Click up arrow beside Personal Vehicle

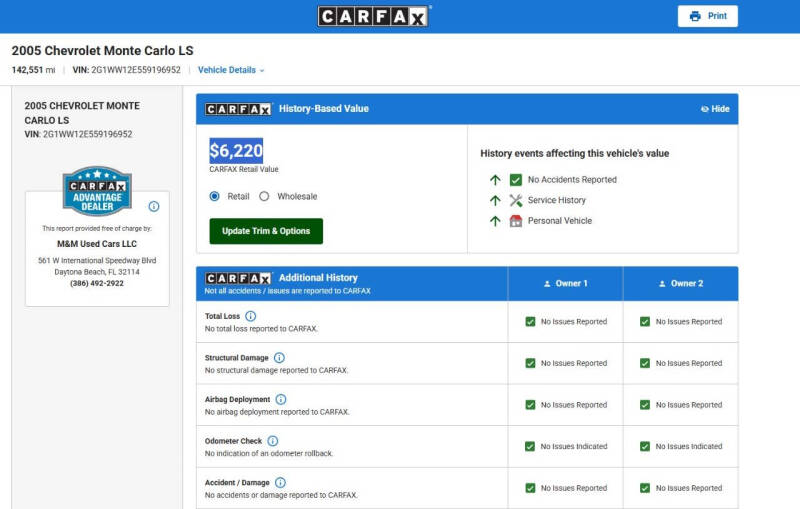coord(495,221)
